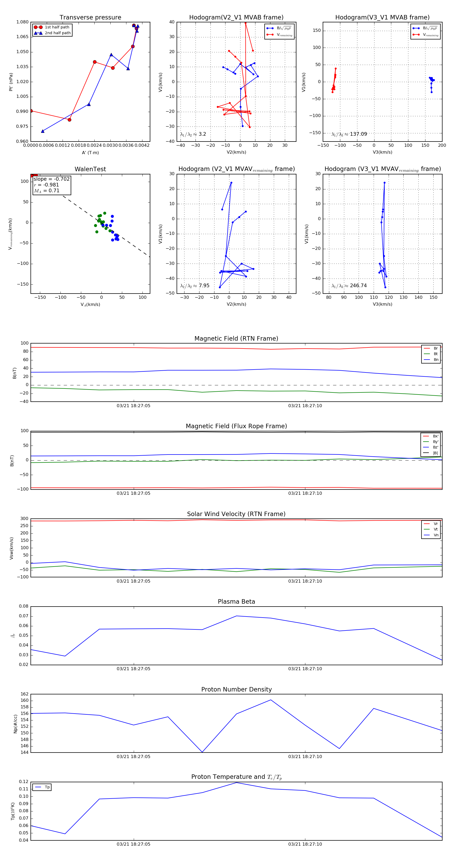Click the "Bx'" legend entry
The image size is (473, 868).
point(431,436)
